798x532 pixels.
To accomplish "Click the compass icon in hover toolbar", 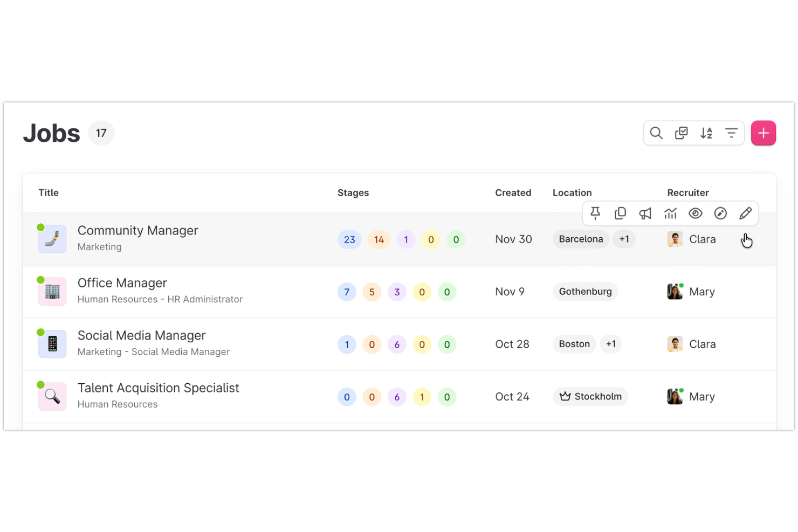I will tap(720, 213).
